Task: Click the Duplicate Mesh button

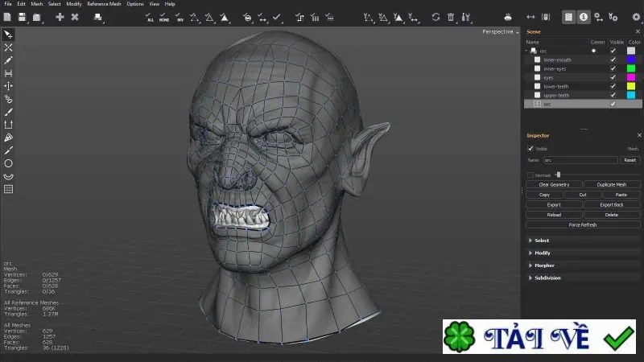Action: tap(612, 185)
